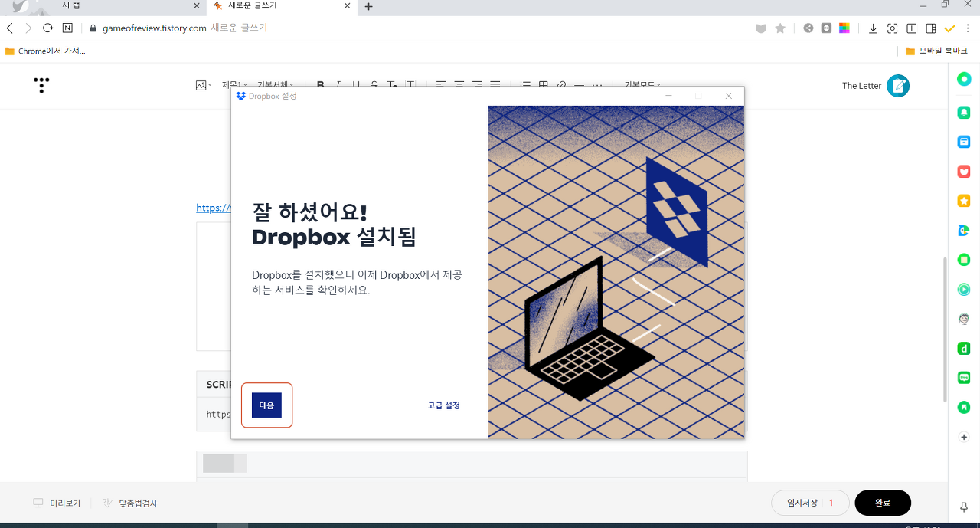Click the address bar URL field

coord(413,28)
